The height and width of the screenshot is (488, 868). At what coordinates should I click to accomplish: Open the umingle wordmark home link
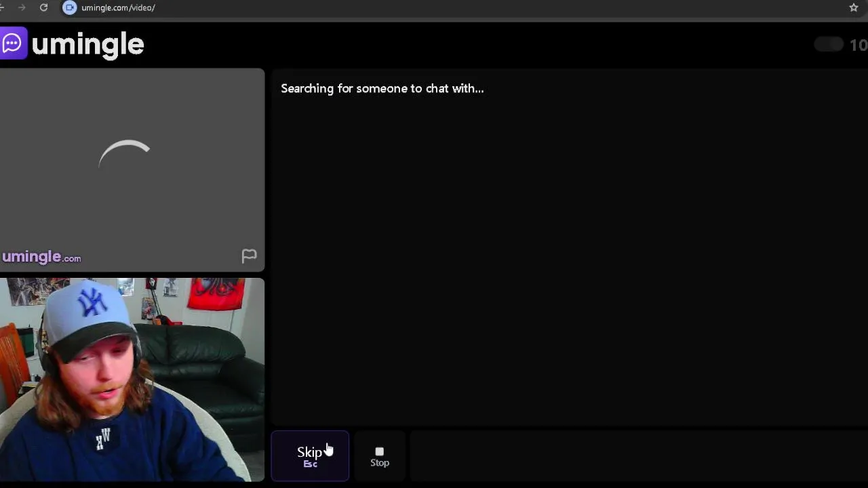coord(87,45)
